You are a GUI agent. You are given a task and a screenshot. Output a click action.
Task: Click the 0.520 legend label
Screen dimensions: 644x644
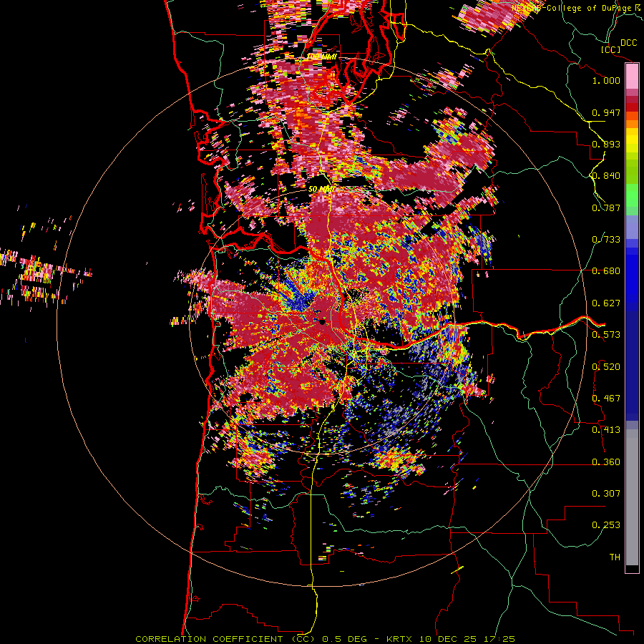pos(606,367)
